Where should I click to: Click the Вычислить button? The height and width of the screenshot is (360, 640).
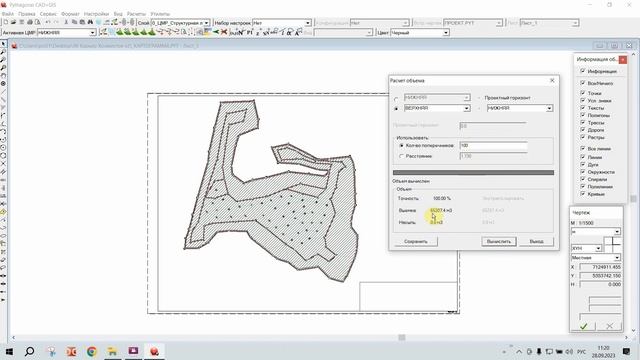499,242
